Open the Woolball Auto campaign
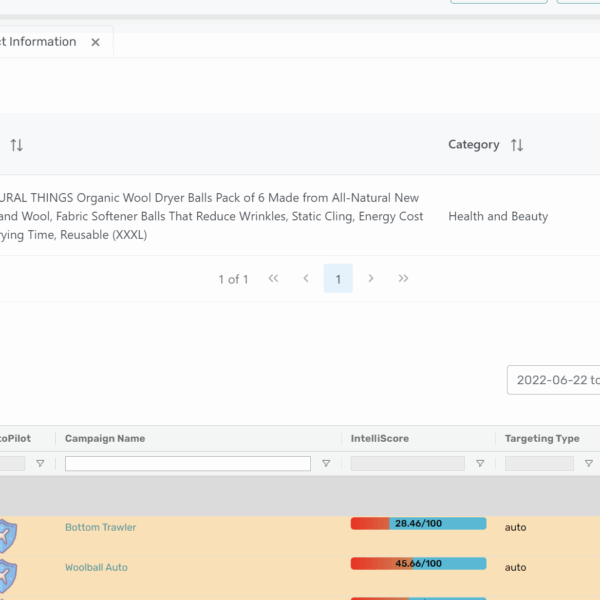The image size is (600, 600). point(96,567)
